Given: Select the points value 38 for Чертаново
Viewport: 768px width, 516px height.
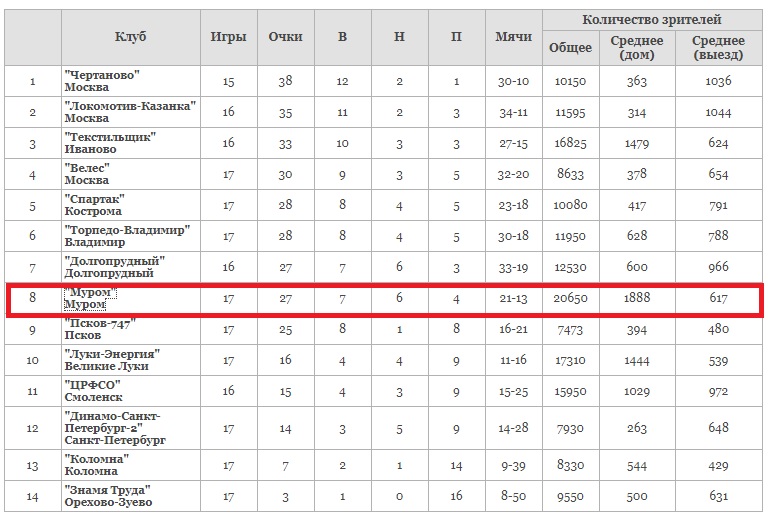Looking at the screenshot, I should pyautogui.click(x=286, y=81).
